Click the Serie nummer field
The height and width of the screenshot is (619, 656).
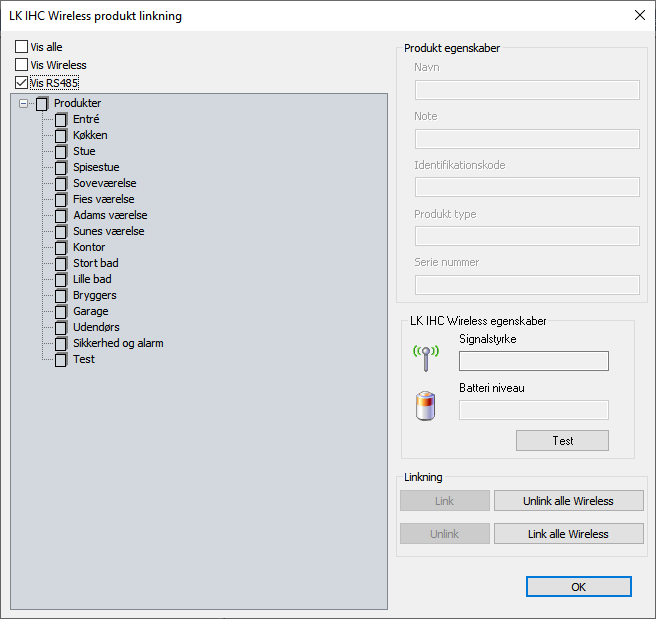[527, 285]
